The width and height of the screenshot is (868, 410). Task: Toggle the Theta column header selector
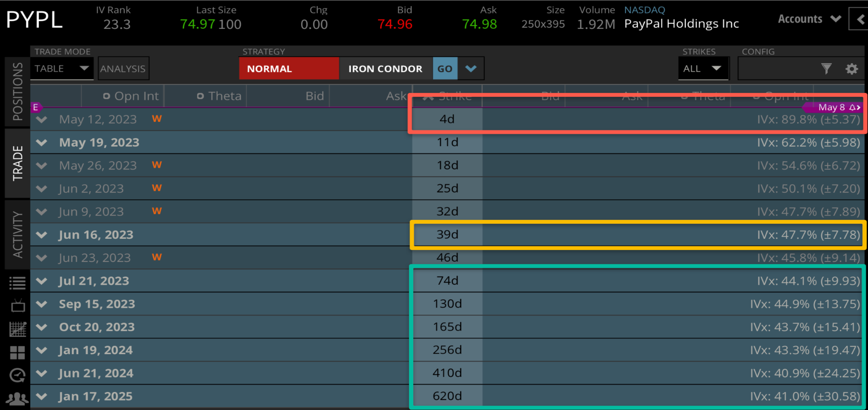pyautogui.click(x=200, y=96)
